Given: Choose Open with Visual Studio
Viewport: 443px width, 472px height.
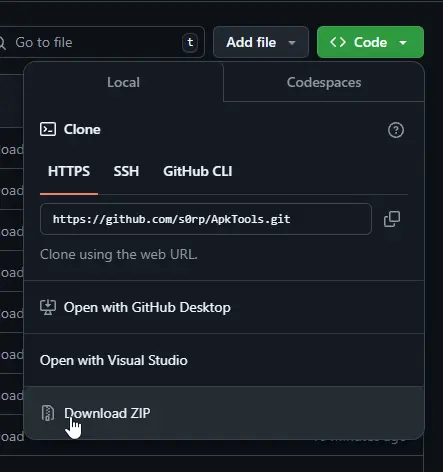Looking at the screenshot, I should 224,360.
